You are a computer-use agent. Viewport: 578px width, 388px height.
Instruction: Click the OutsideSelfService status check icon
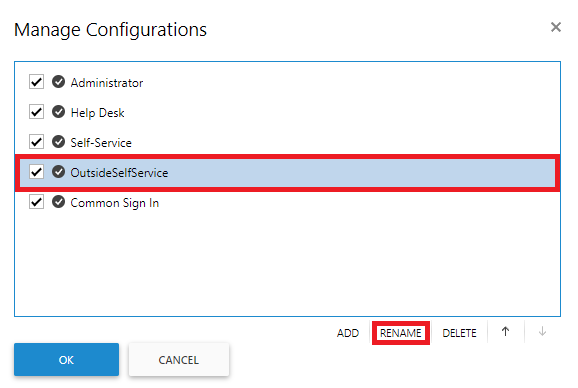coord(58,172)
